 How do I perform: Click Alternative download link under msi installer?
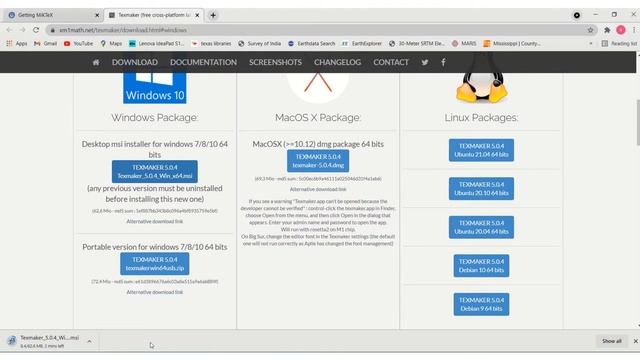[155, 222]
